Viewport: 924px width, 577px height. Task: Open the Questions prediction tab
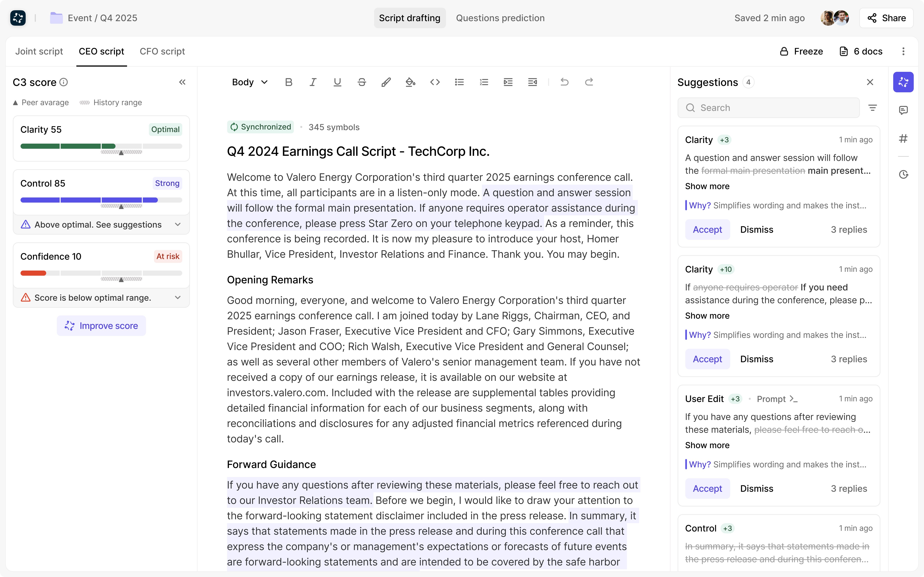coord(500,18)
